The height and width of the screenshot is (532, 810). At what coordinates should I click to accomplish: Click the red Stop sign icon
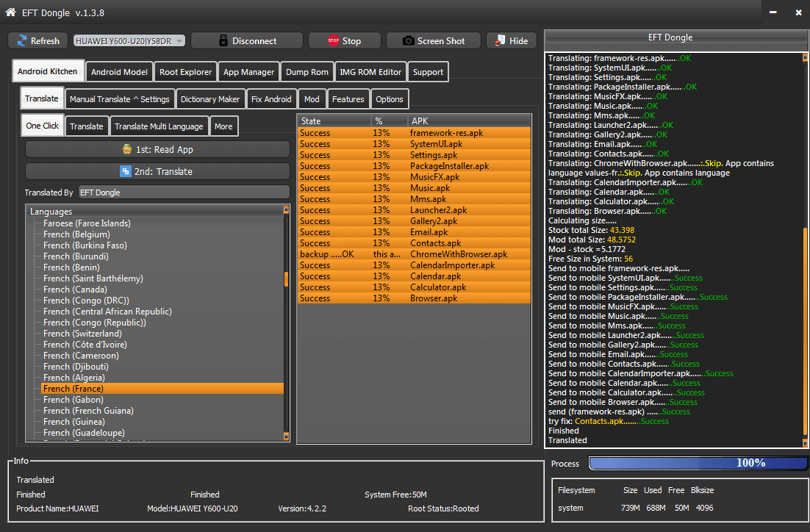(x=333, y=40)
